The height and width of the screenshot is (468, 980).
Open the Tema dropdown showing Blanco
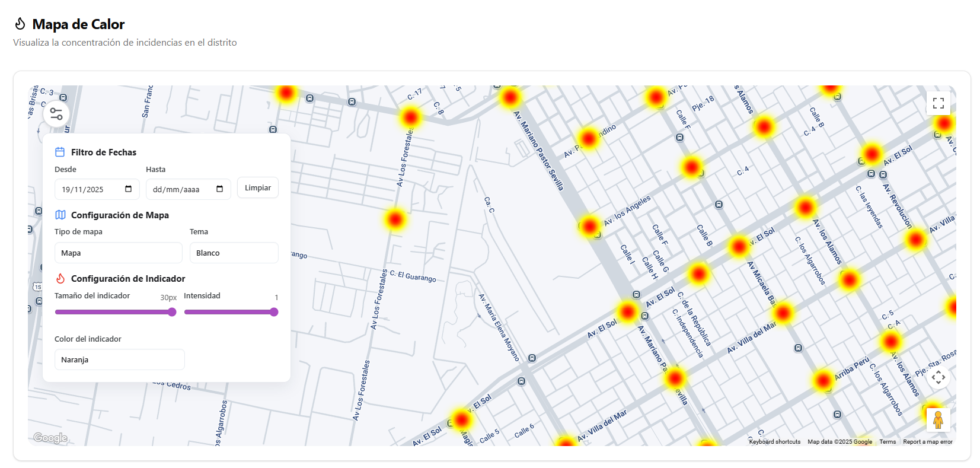point(234,253)
